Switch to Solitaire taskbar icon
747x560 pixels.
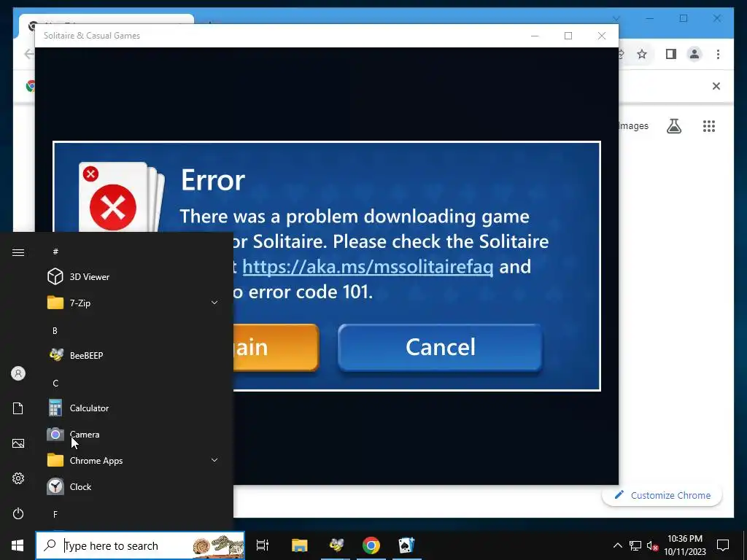pos(407,545)
